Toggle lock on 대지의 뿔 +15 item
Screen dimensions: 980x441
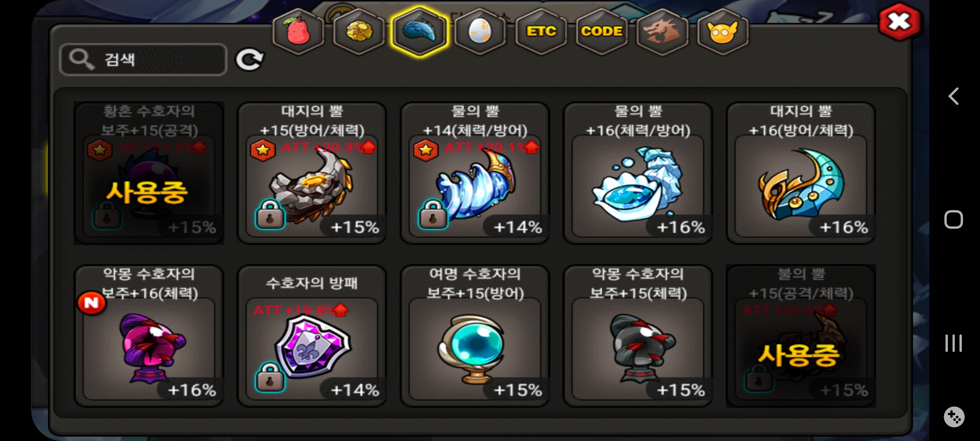point(269,214)
